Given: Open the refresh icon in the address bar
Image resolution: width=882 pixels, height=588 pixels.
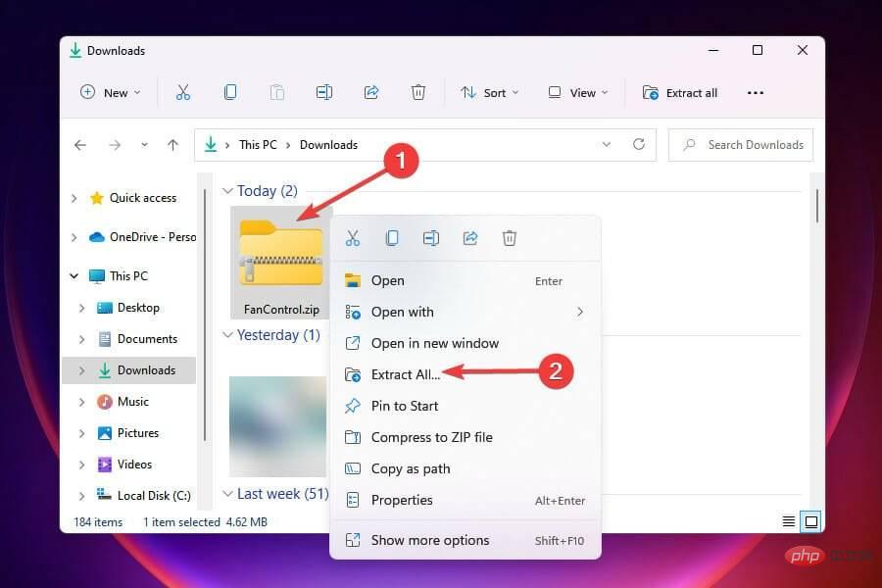Looking at the screenshot, I should point(638,144).
